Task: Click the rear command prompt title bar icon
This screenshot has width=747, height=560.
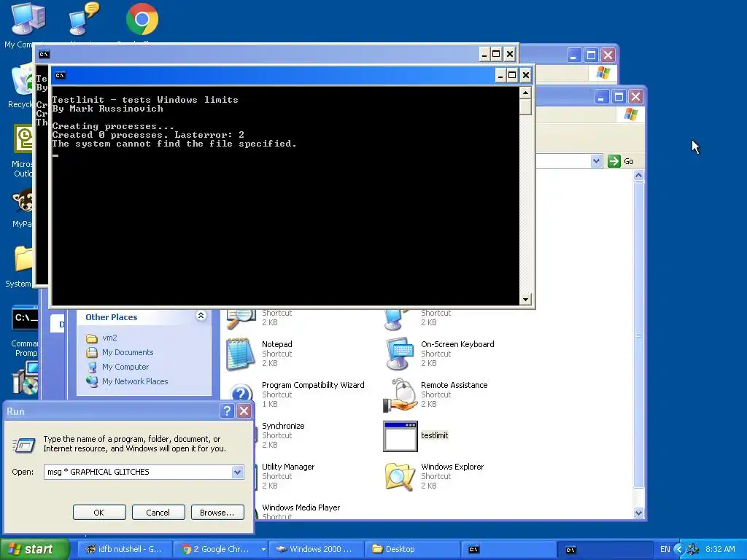Action: point(44,54)
